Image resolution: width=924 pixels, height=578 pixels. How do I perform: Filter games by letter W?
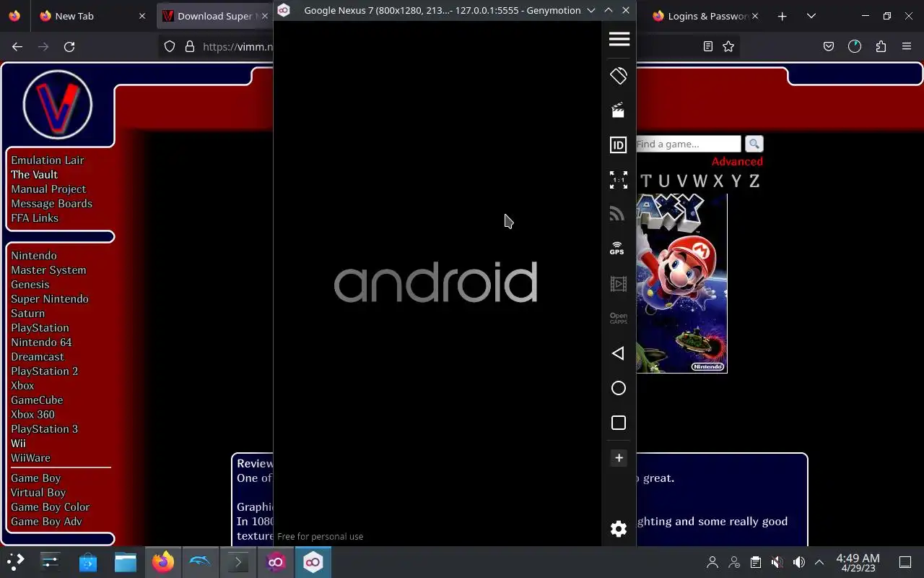tap(700, 181)
